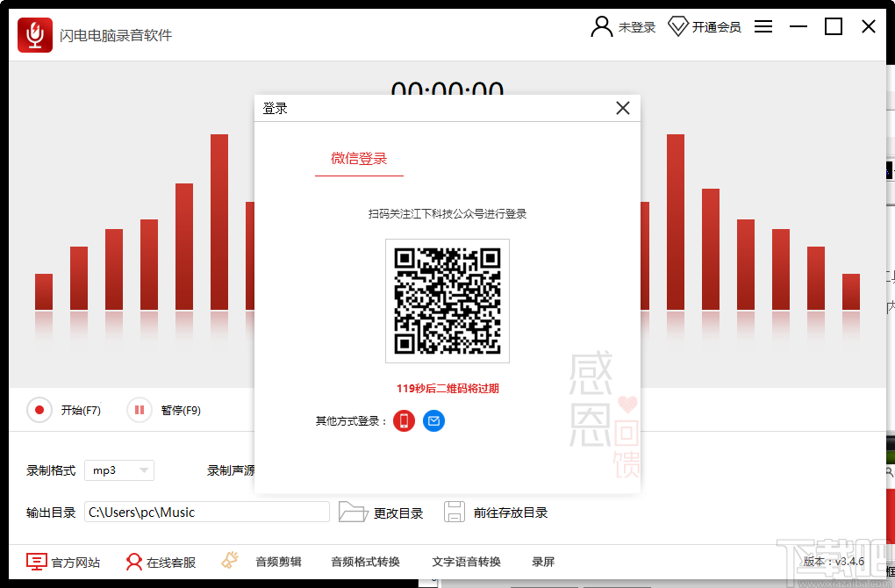
Task: Click the output directory input field
Action: pos(207,512)
